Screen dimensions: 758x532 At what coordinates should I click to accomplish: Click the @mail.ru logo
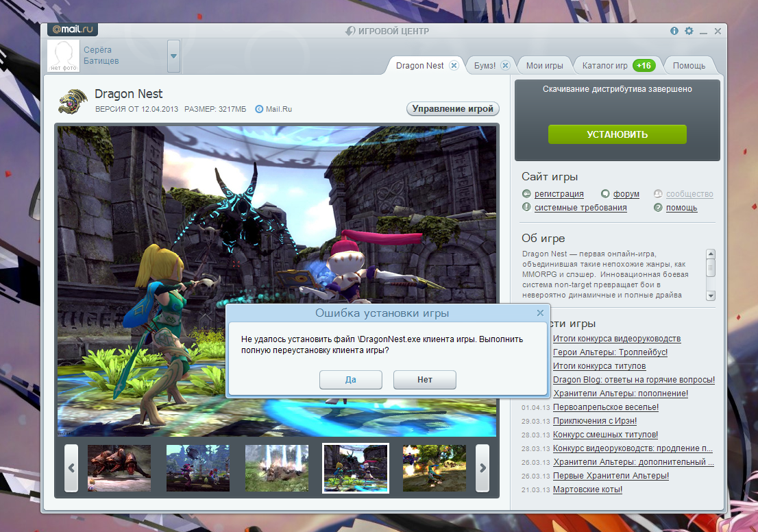73,29
